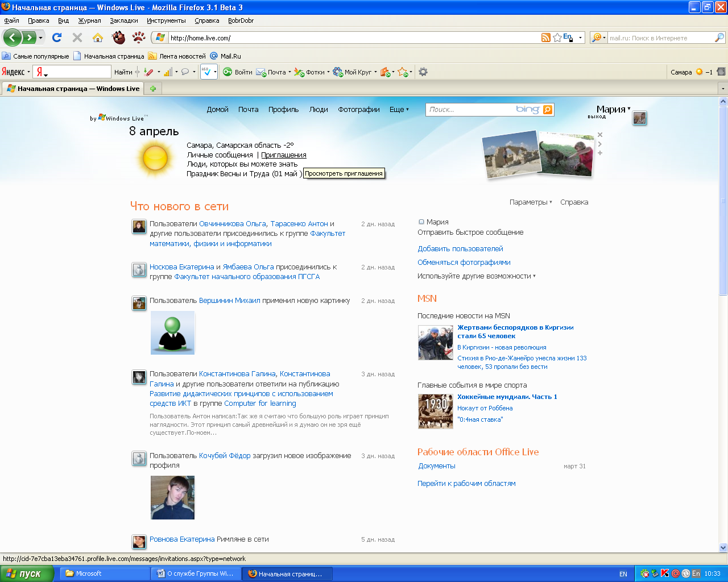Open the Журнал menu
Image resolution: width=728 pixels, height=582 pixels.
click(89, 20)
